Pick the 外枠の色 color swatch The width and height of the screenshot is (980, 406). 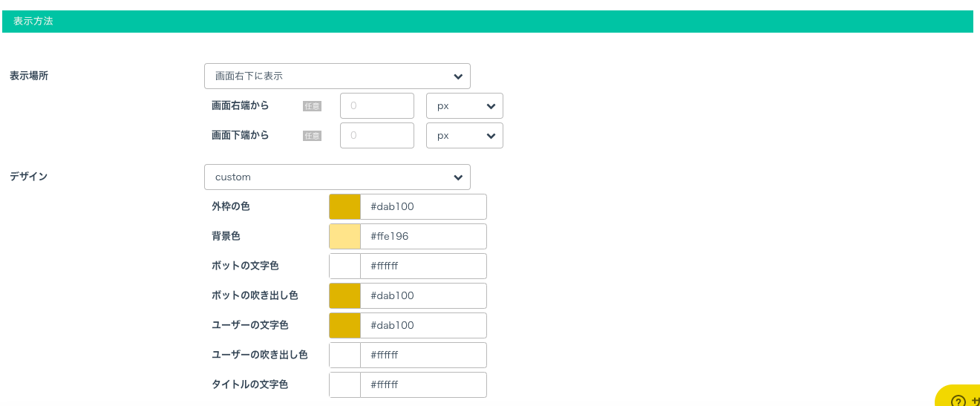pyautogui.click(x=344, y=206)
